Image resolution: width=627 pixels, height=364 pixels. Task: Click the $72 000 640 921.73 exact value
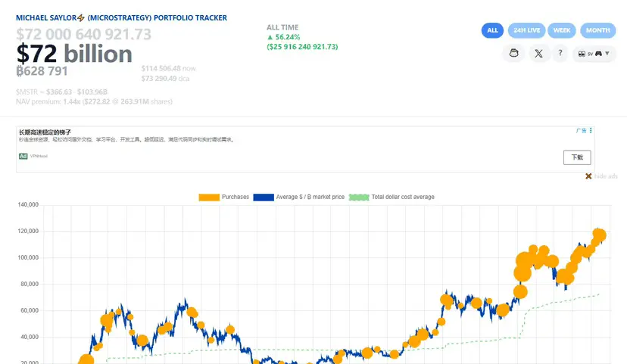(x=83, y=34)
